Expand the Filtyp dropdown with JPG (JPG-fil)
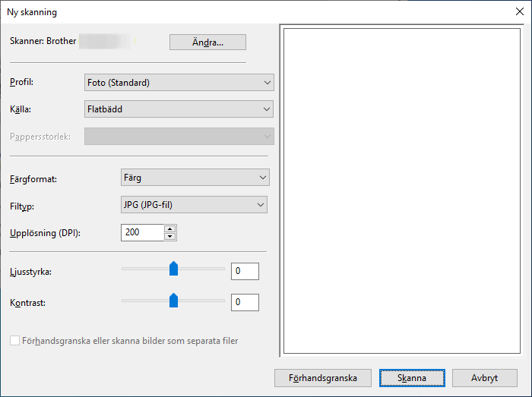 point(195,204)
